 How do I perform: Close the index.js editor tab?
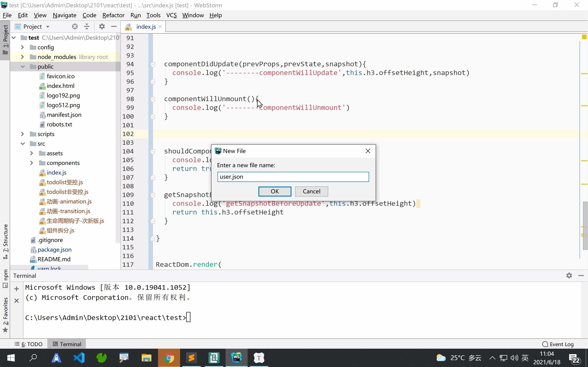[160, 27]
